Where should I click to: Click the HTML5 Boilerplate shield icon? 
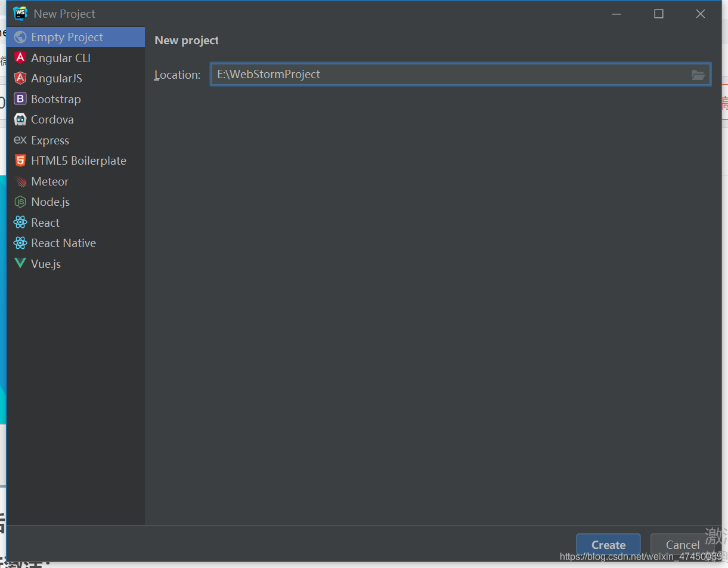20,160
